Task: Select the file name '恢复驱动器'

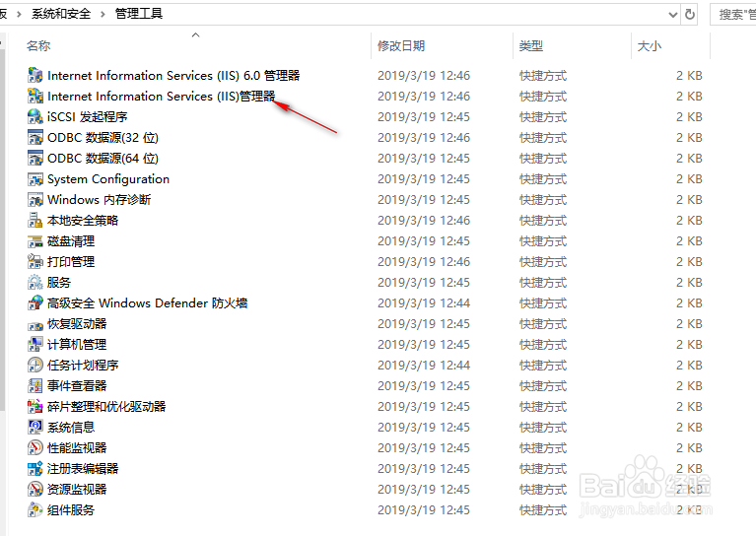Action: (77, 324)
